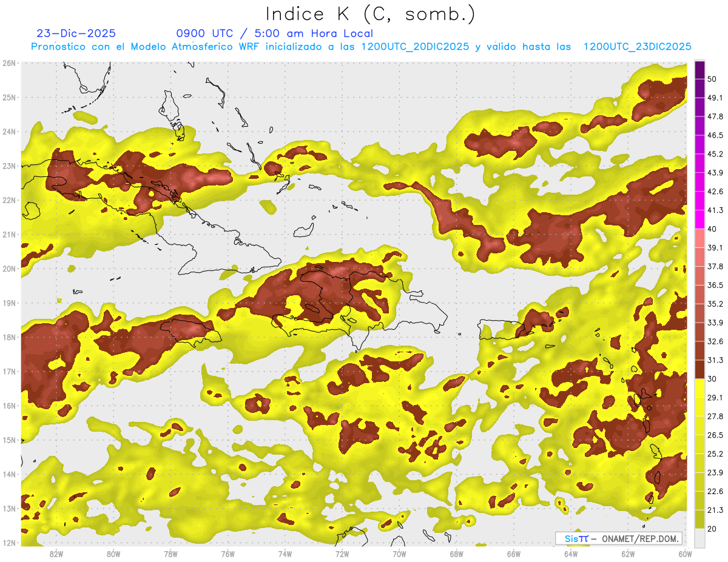
Task: Click the gray colorbar segment below 20
Action: [699, 538]
